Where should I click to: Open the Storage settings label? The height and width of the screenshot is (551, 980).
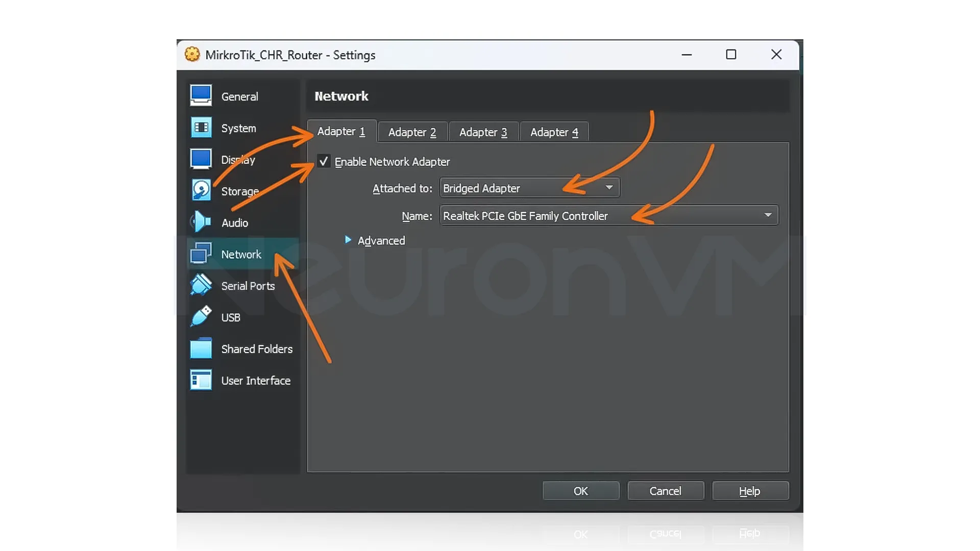click(x=240, y=191)
